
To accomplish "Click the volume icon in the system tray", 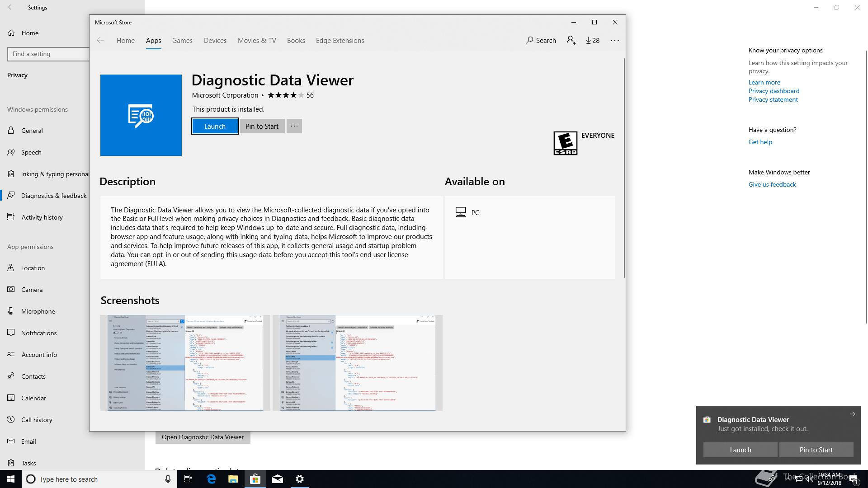I will point(809,479).
